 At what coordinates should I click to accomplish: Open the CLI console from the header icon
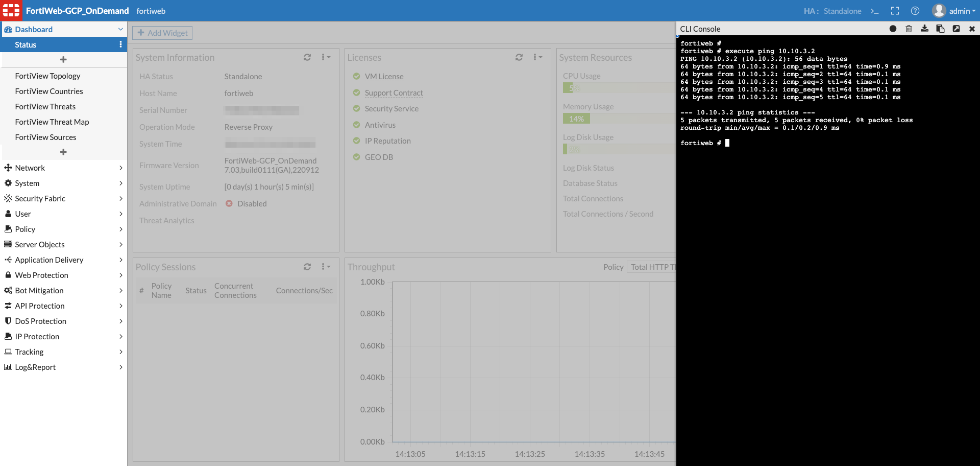pyautogui.click(x=874, y=11)
